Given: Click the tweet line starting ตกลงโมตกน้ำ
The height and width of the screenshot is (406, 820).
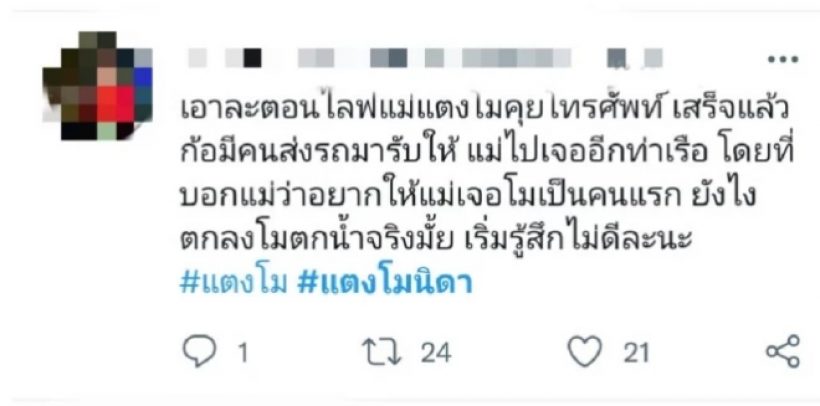Looking at the screenshot, I should tap(436, 239).
